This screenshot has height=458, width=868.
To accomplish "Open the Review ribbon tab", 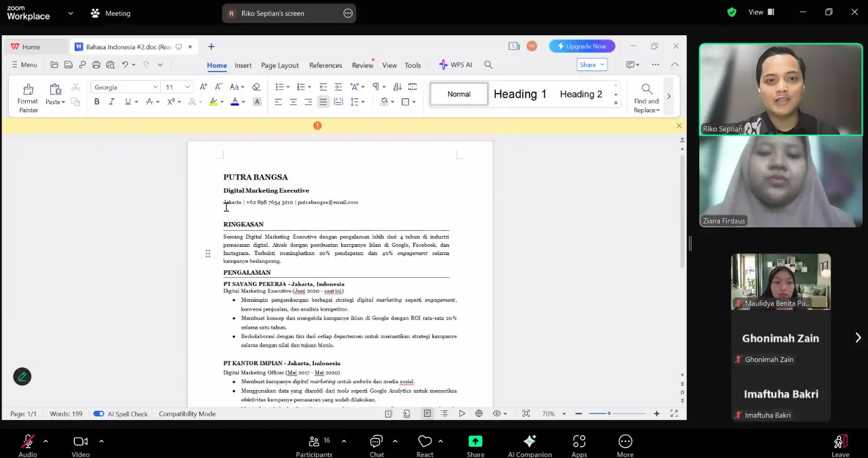I will pyautogui.click(x=362, y=65).
